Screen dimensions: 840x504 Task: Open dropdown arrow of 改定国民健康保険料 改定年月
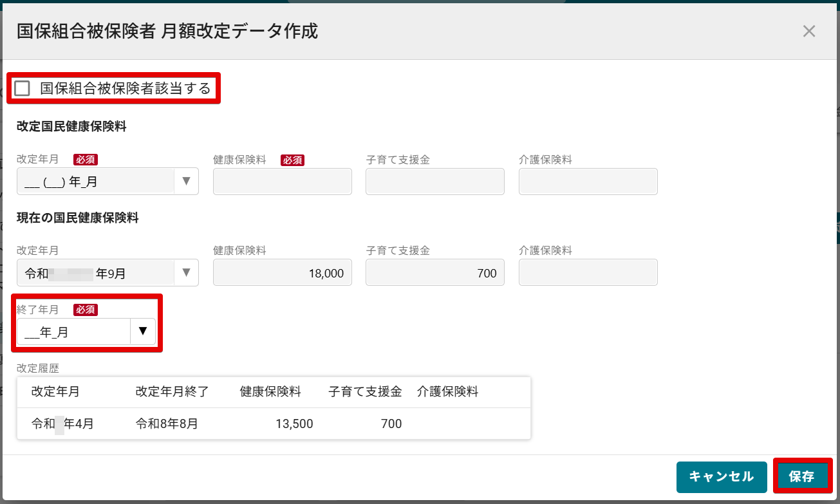[187, 182]
